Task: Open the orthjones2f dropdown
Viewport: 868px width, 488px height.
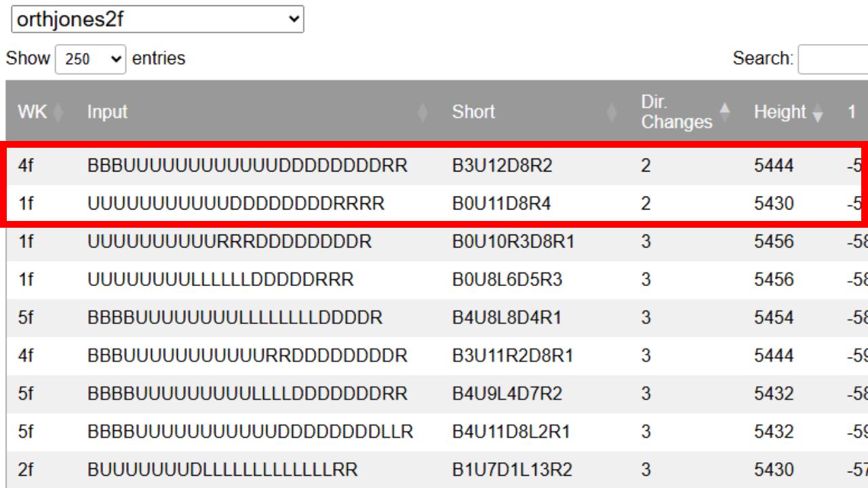Action: [157, 20]
